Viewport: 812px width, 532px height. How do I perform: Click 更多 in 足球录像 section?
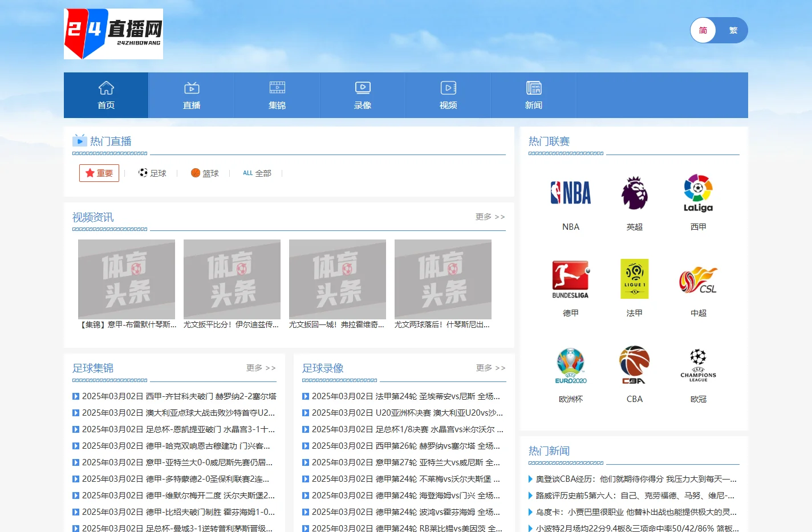point(491,368)
